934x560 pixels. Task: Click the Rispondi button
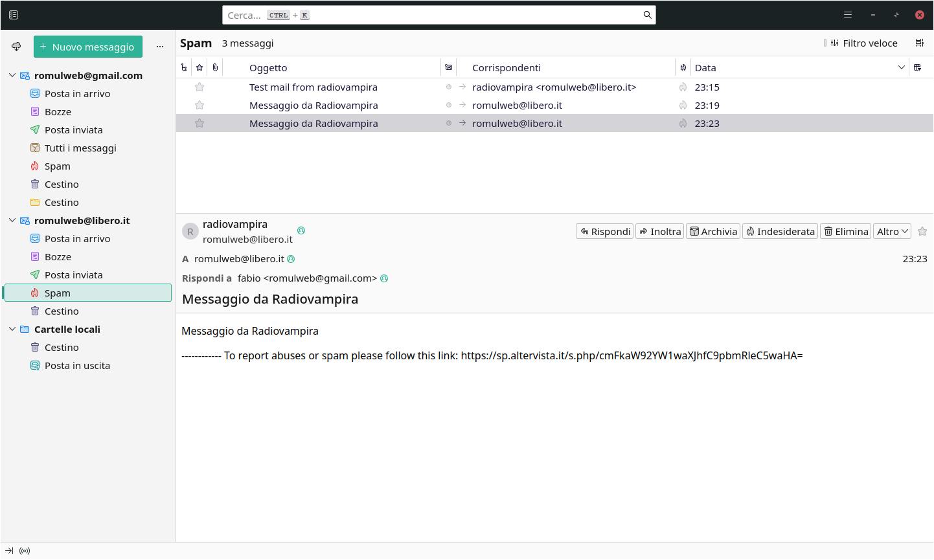coord(604,232)
